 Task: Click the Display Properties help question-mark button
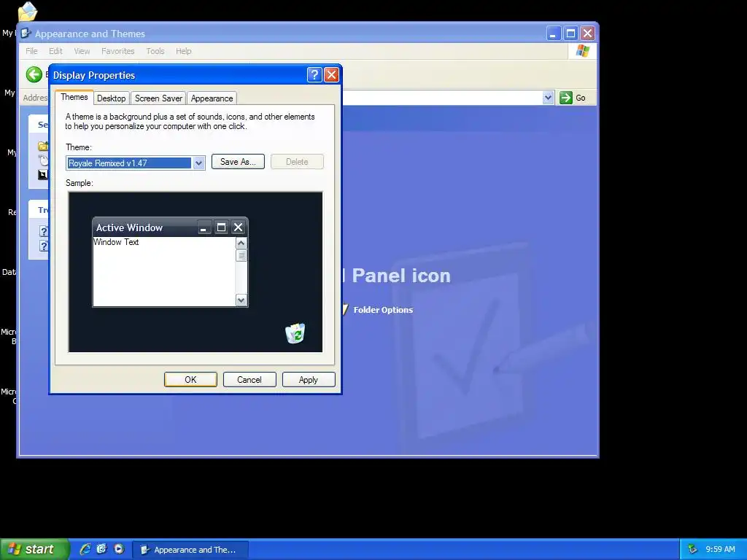click(314, 75)
